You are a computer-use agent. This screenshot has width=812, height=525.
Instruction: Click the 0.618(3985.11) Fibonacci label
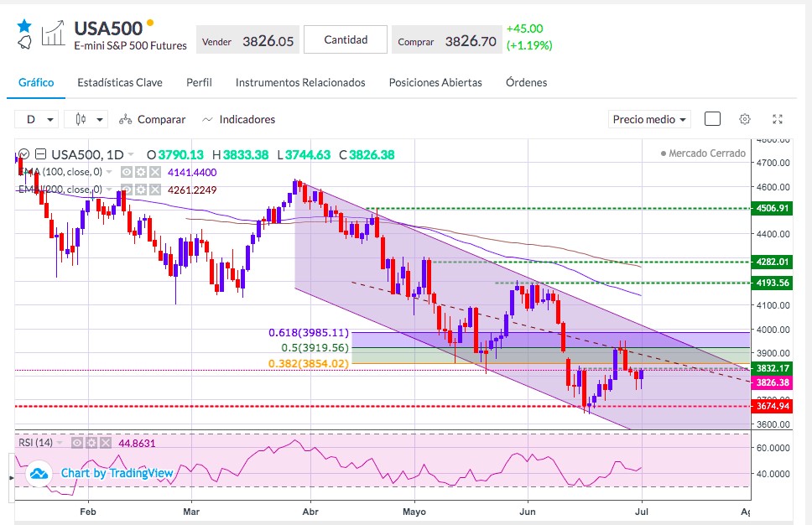309,332
